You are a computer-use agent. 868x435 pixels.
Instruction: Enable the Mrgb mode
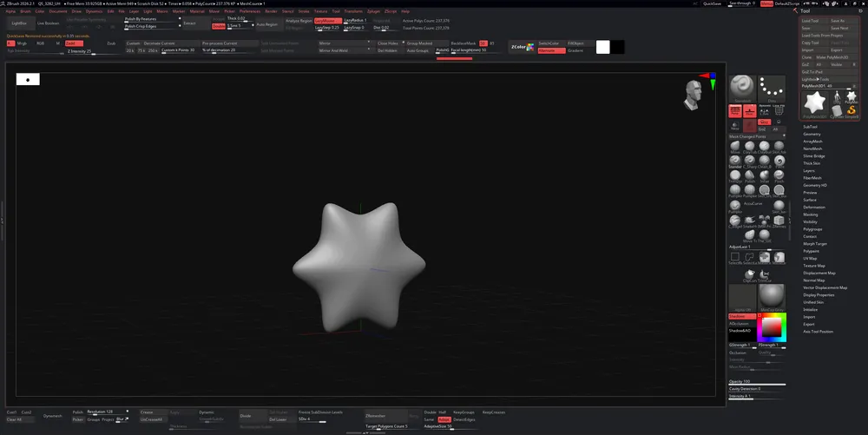(23, 43)
